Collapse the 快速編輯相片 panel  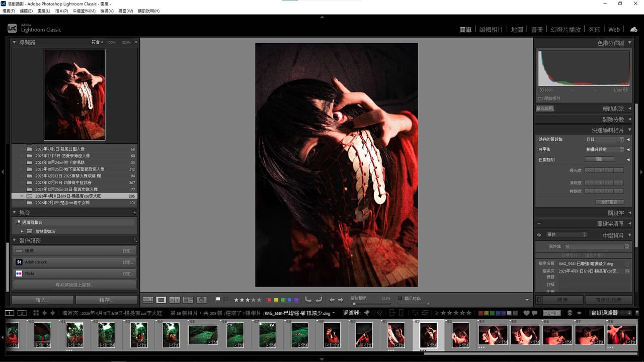click(630, 130)
